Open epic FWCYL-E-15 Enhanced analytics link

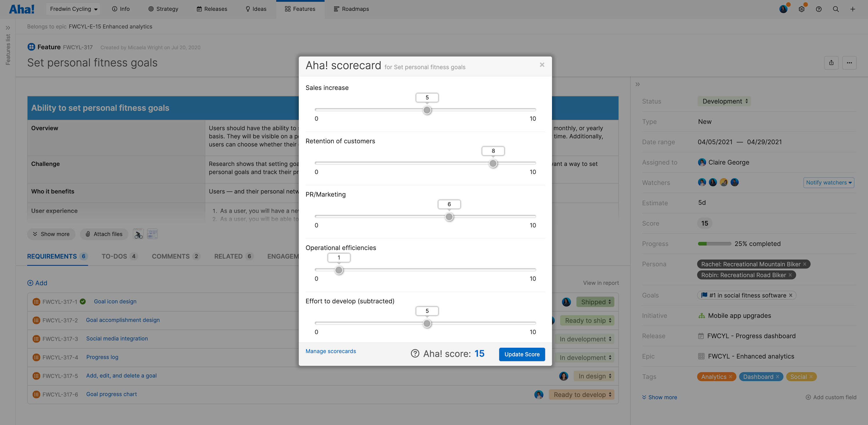click(x=111, y=27)
